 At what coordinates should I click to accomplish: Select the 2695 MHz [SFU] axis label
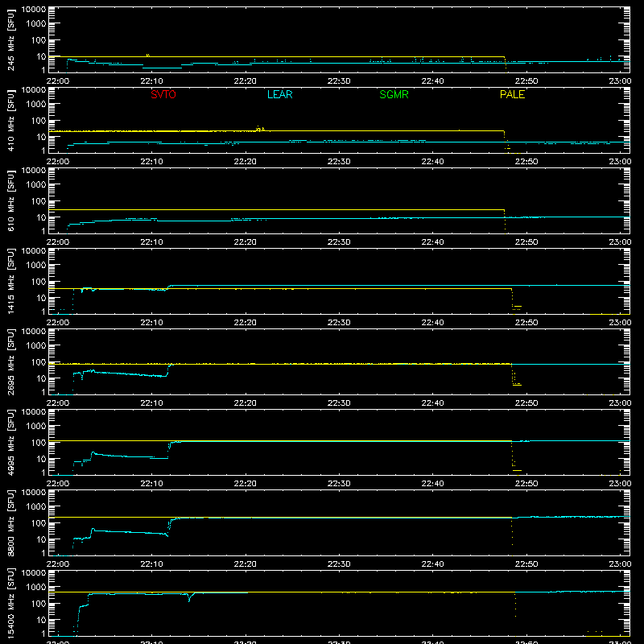pyautogui.click(x=10, y=361)
